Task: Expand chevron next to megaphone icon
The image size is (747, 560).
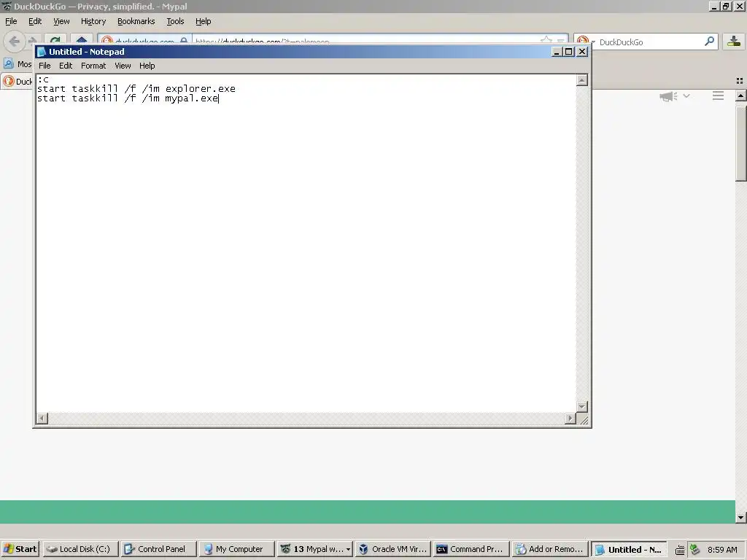Action: [686, 96]
